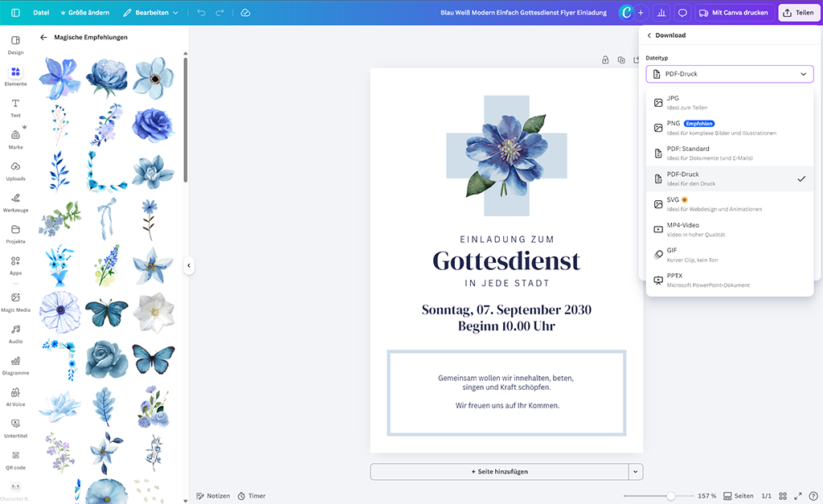
Task: Open the Uploads panel
Action: point(16,171)
